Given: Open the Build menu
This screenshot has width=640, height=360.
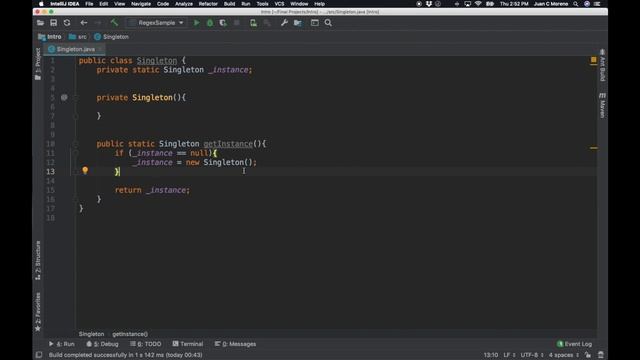Looking at the screenshot, I should pos(229,4).
